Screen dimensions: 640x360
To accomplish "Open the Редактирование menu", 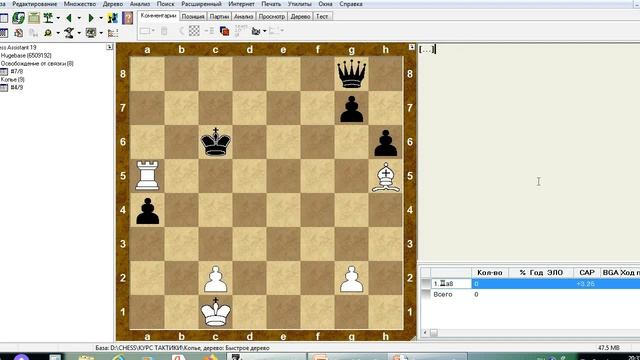I will point(35,4).
